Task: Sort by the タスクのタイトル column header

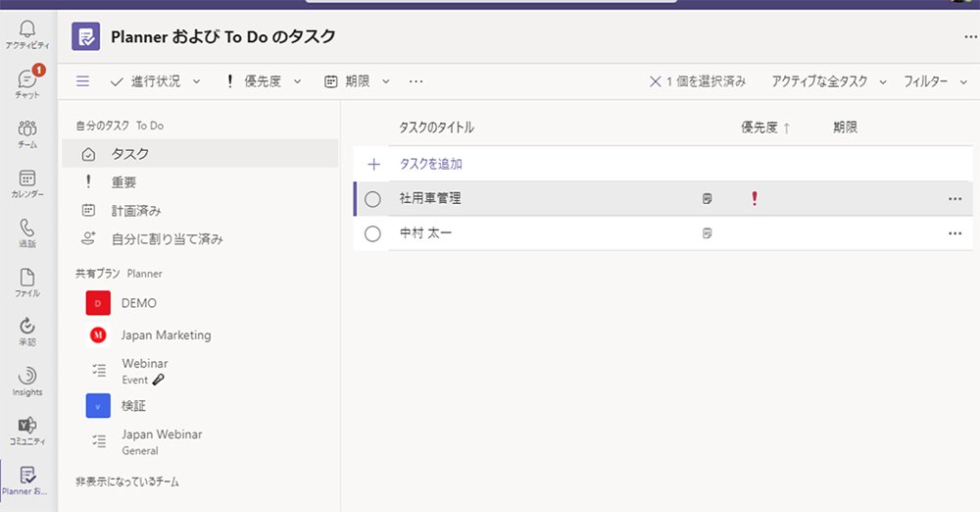Action: [x=436, y=128]
